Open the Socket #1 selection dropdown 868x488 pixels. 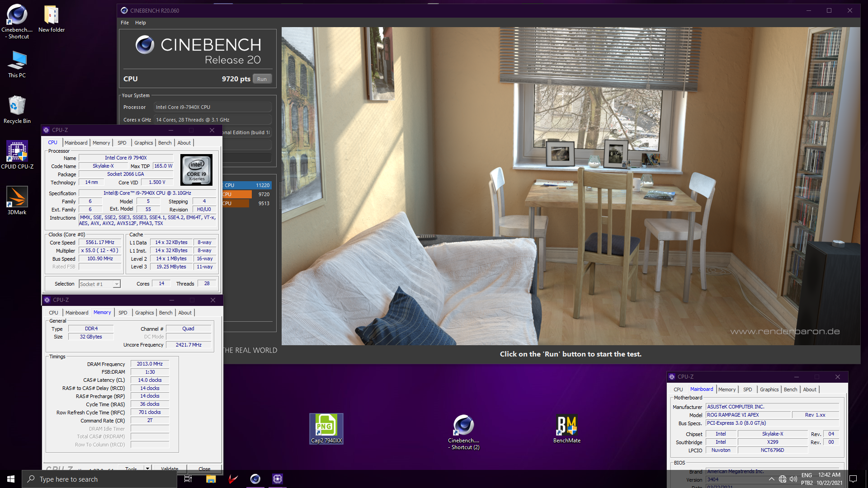pos(99,284)
